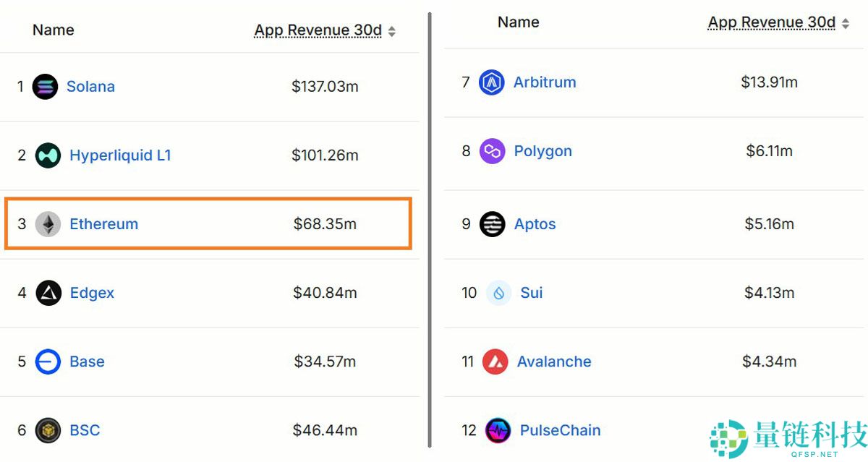The width and height of the screenshot is (868, 462).
Task: Open the Solana chain link
Action: tap(90, 87)
